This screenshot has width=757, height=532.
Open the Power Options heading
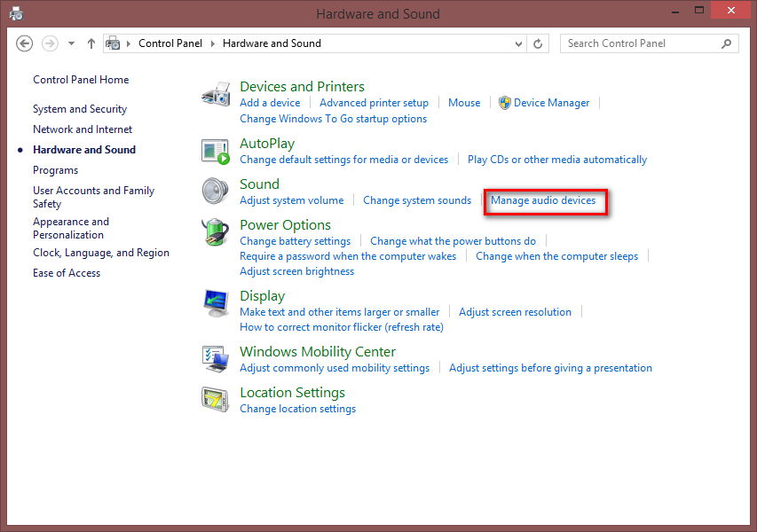tap(286, 224)
